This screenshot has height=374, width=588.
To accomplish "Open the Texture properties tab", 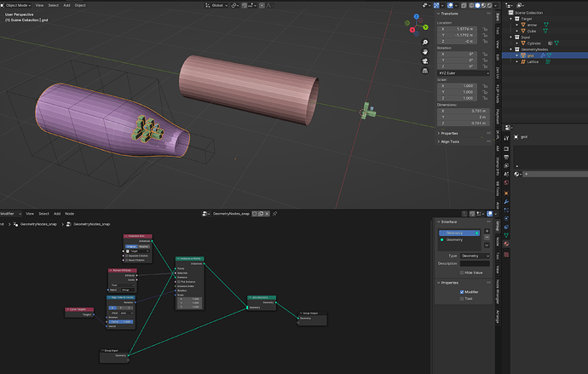I will [x=506, y=255].
